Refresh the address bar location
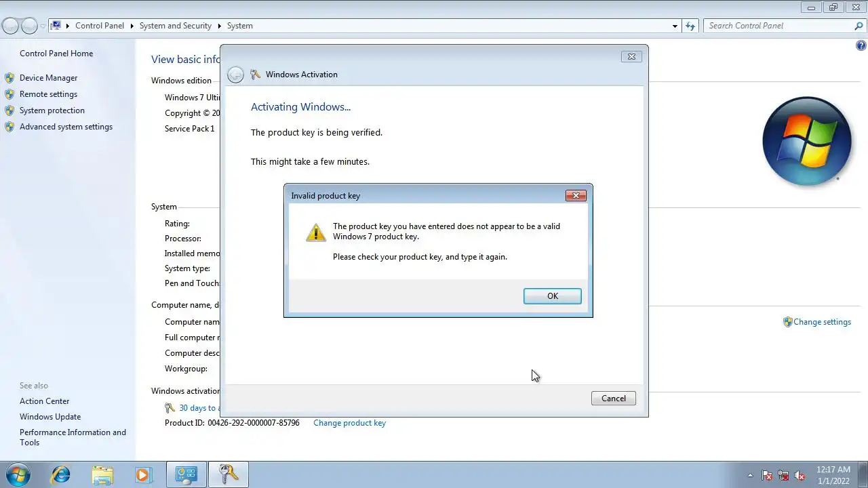The width and height of the screenshot is (868, 488). click(690, 26)
